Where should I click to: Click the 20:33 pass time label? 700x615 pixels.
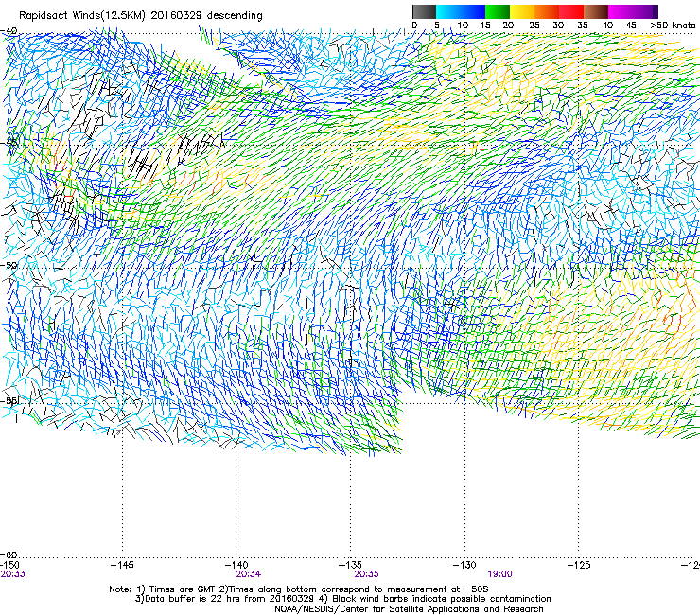(13, 574)
